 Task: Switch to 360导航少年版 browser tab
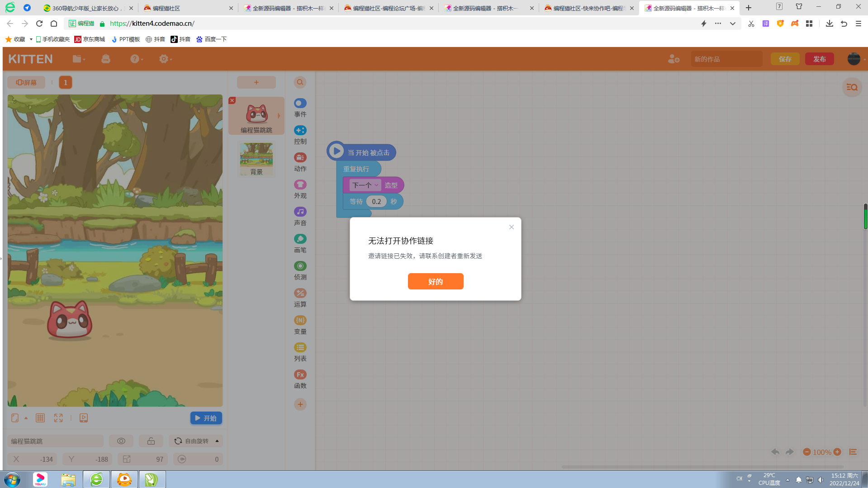coord(88,8)
